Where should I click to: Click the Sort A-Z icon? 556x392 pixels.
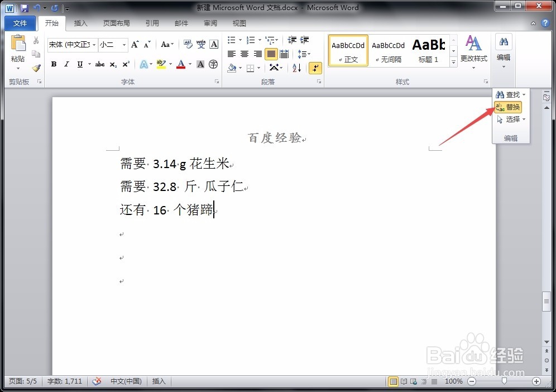pos(297,68)
